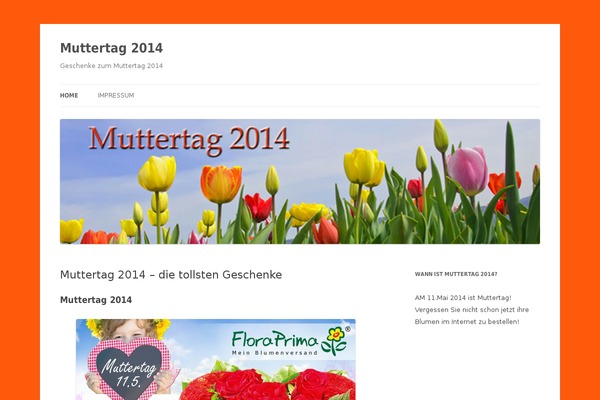Select the bold 'Muttertag 2014' subheading
Image resolution: width=600 pixels, height=400 pixels.
(x=96, y=300)
